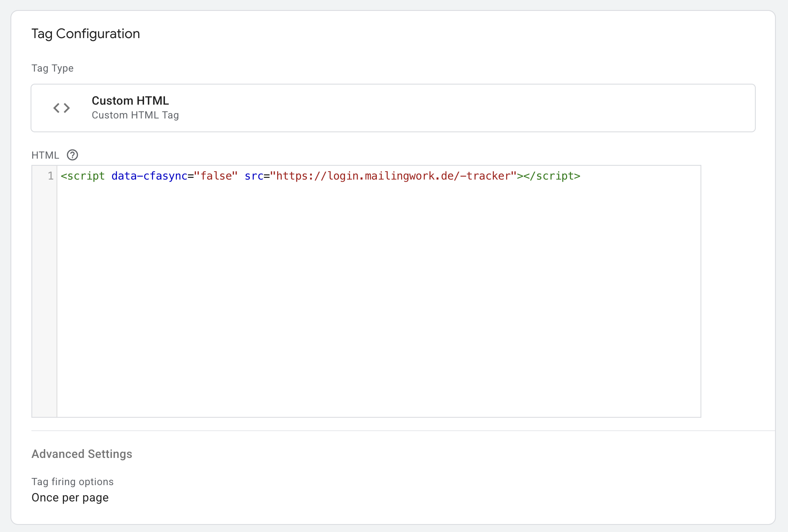Click line number 1 in editor gutter
The width and height of the screenshot is (788, 532).
tap(50, 176)
